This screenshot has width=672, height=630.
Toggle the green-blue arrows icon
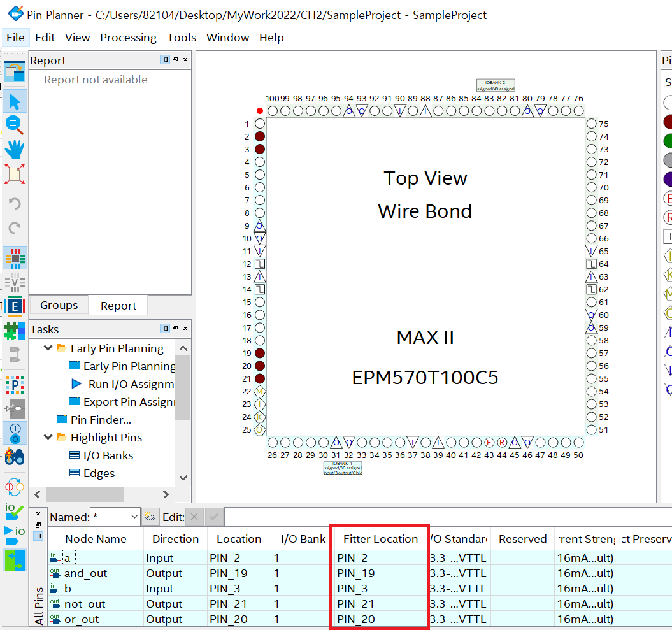tap(15, 560)
